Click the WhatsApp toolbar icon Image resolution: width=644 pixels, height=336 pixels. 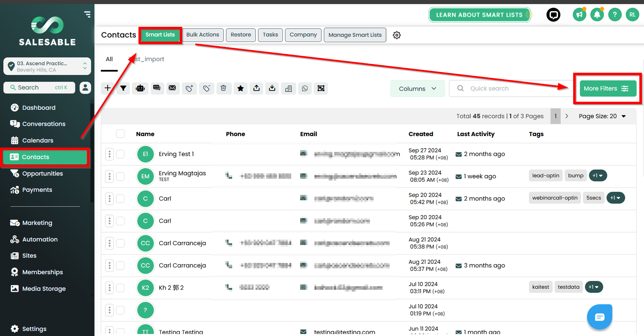click(x=305, y=88)
